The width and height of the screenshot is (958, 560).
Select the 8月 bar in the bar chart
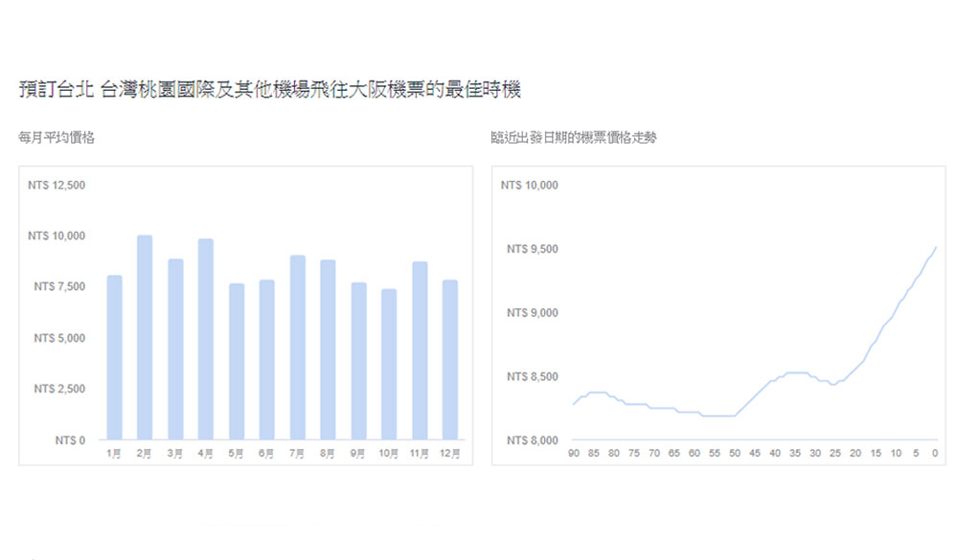(x=328, y=350)
